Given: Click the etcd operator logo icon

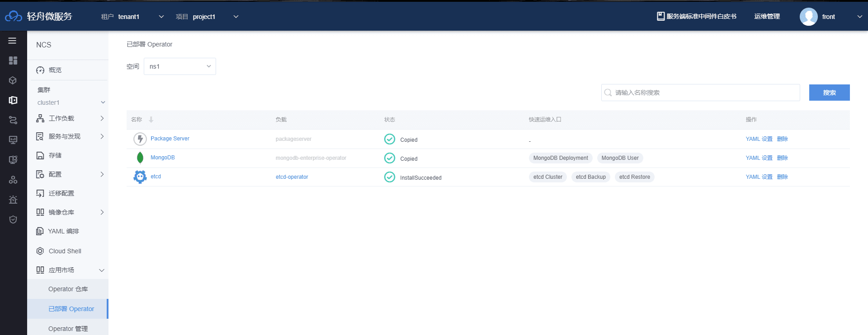Looking at the screenshot, I should coord(140,177).
